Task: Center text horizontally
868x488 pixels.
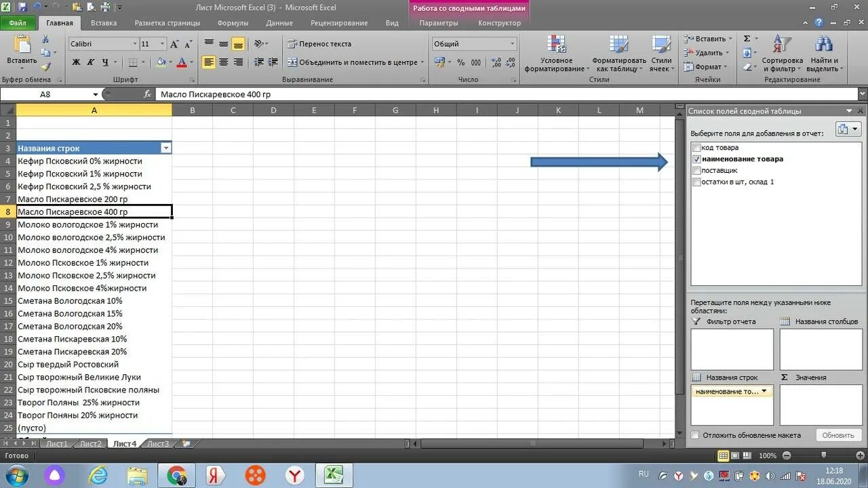Action: tap(223, 62)
